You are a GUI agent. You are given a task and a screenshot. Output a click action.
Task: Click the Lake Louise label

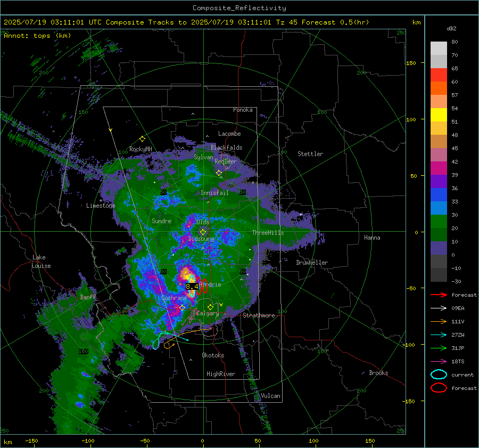[41, 262]
